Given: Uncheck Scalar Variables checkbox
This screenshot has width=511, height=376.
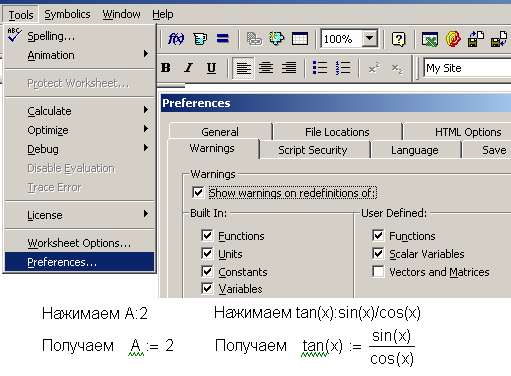Looking at the screenshot, I should (378, 253).
